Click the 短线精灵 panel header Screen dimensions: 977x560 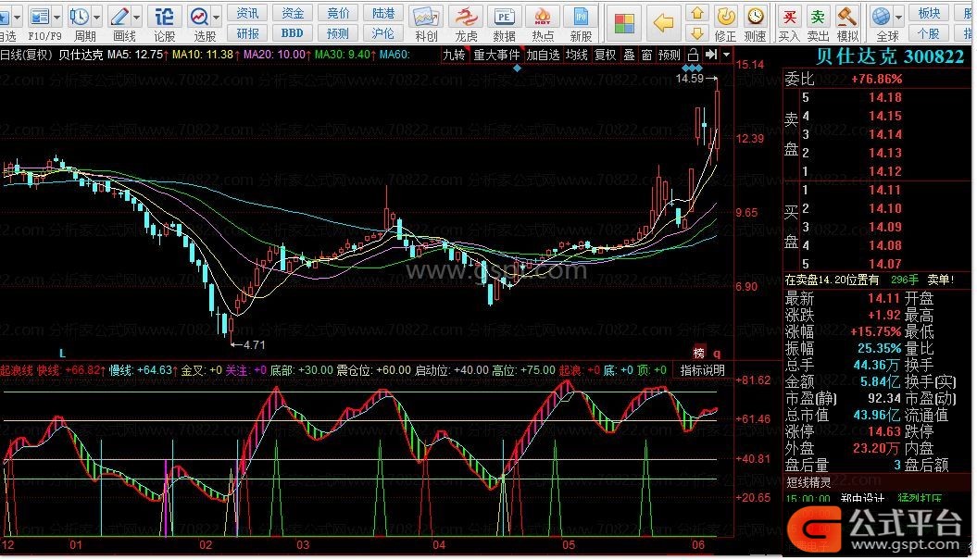click(808, 482)
